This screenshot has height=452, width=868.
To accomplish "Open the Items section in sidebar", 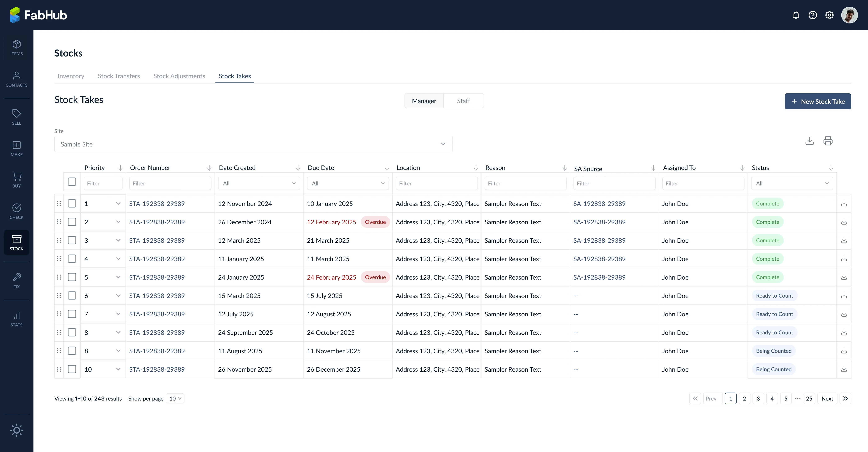I will click(x=17, y=48).
